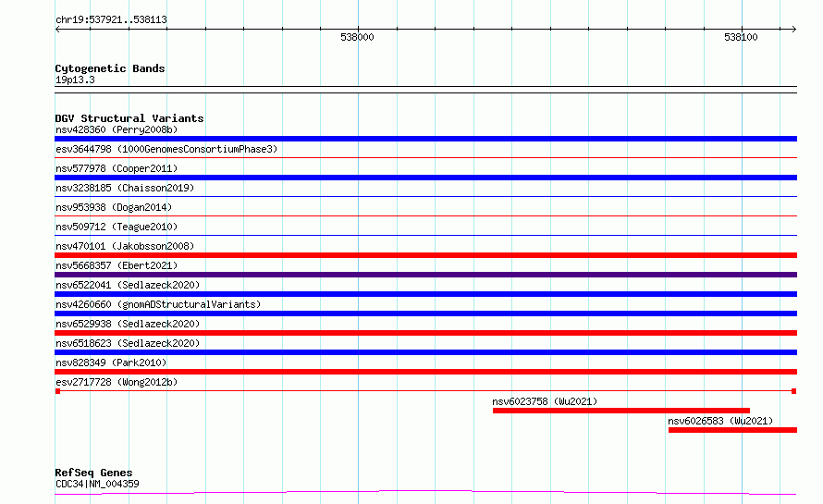Image resolution: width=823 pixels, height=504 pixels.
Task: Click the nsv577978 (Cooper2011) label
Action: click(x=117, y=168)
